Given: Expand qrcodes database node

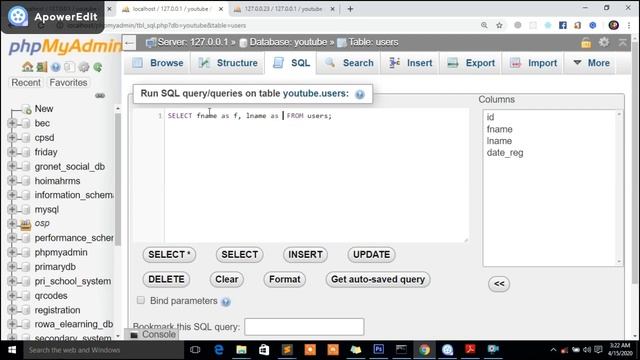Looking at the screenshot, I should click(x=12, y=295).
